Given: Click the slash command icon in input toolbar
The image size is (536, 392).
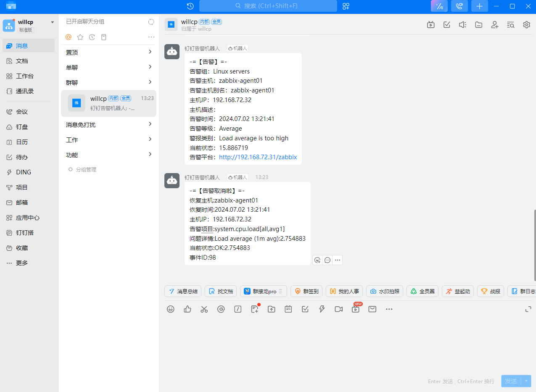Looking at the screenshot, I should [238, 309].
